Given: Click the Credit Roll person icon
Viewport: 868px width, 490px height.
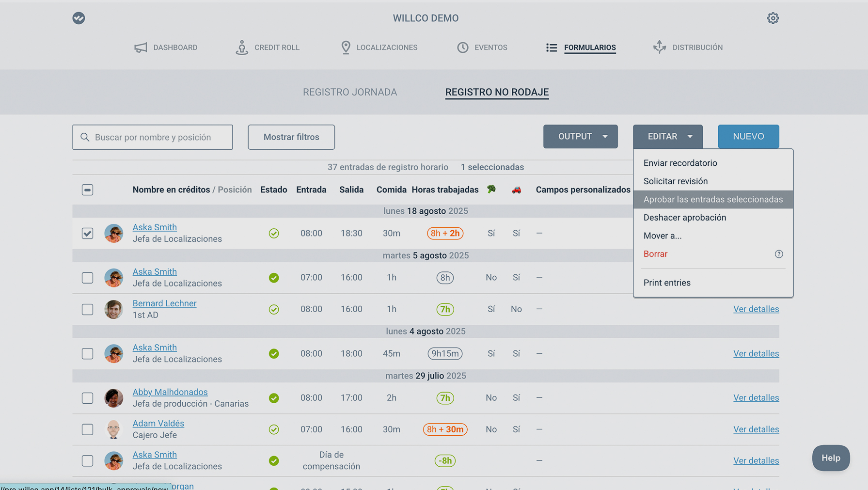Looking at the screenshot, I should [x=241, y=47].
